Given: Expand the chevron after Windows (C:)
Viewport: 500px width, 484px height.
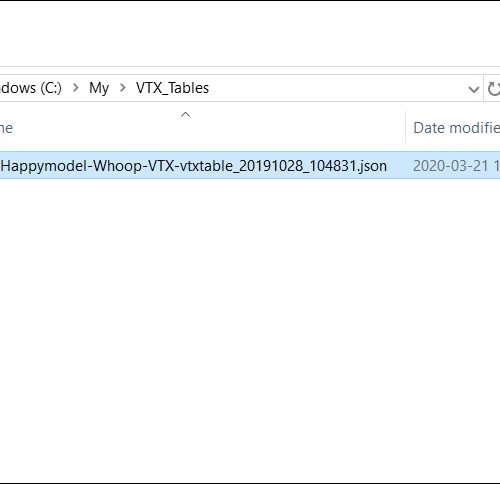Looking at the screenshot, I should point(76,88).
